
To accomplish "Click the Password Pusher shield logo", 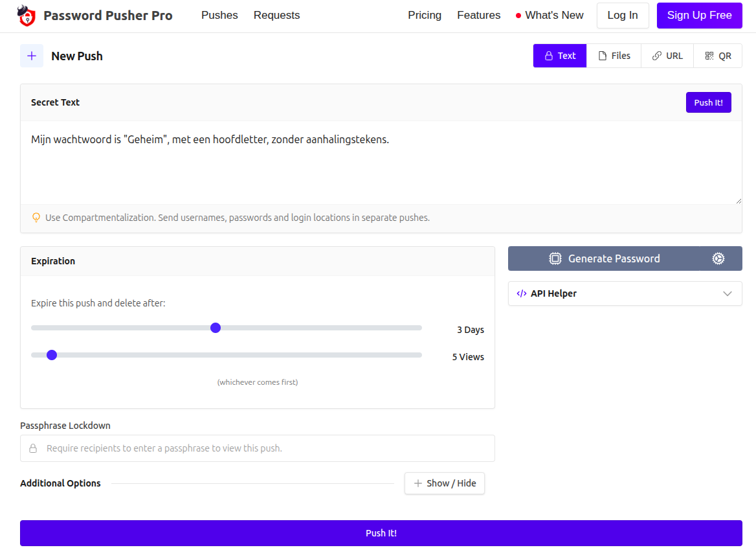I will click(x=27, y=16).
